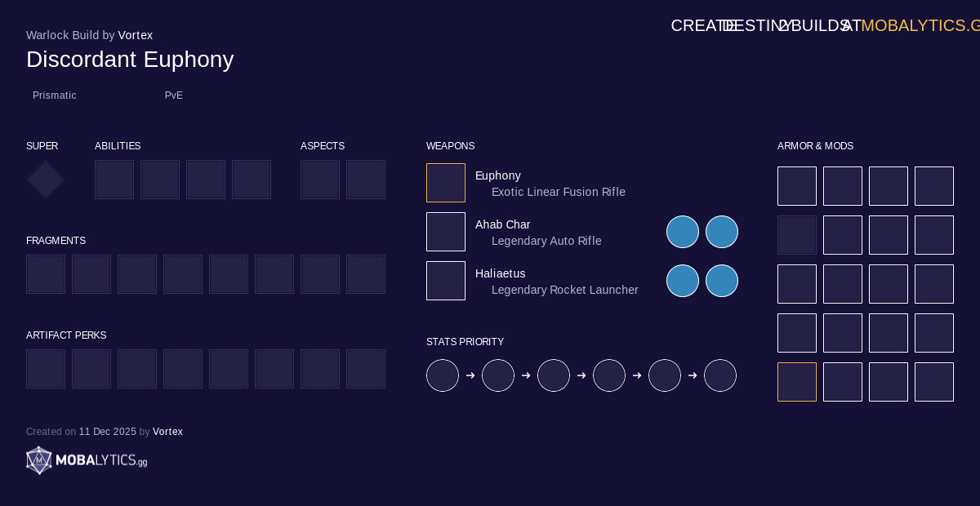
Task: Select the last Artifact Perks slot
Action: (366, 369)
